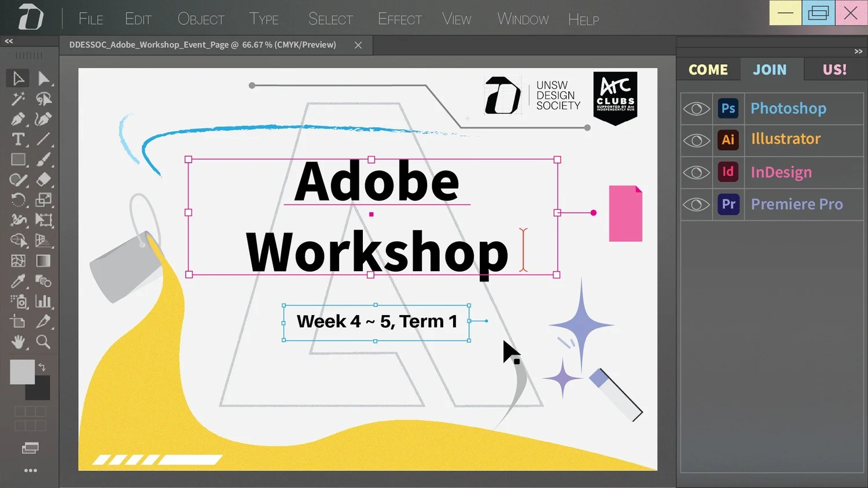This screenshot has width=868, height=488.
Task: Pick the Slice tool
Action: pyautogui.click(x=43, y=321)
